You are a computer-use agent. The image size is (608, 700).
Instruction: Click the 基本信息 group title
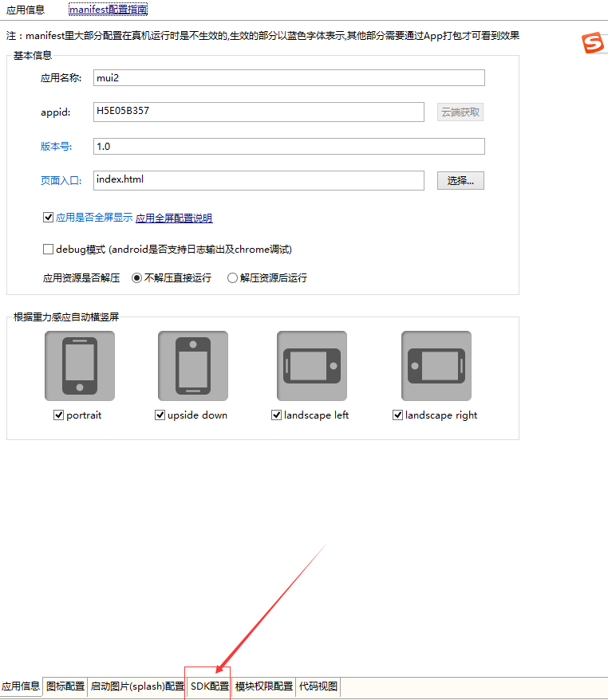click(33, 55)
